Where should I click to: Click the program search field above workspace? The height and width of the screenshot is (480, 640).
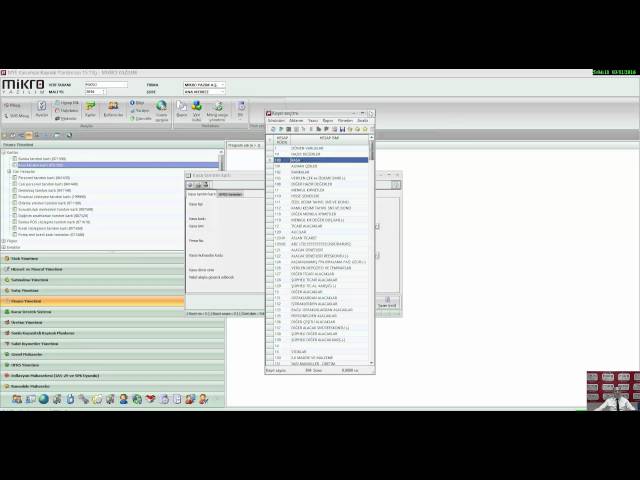244,145
